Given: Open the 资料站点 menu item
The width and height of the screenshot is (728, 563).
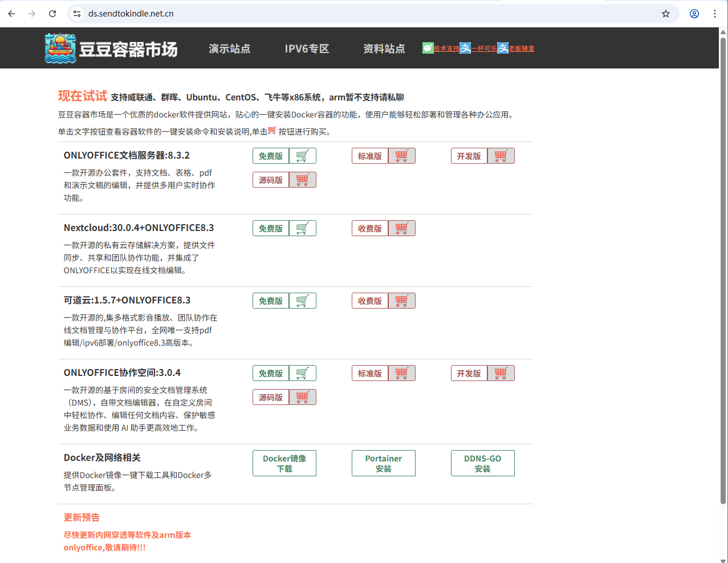Looking at the screenshot, I should [x=384, y=49].
